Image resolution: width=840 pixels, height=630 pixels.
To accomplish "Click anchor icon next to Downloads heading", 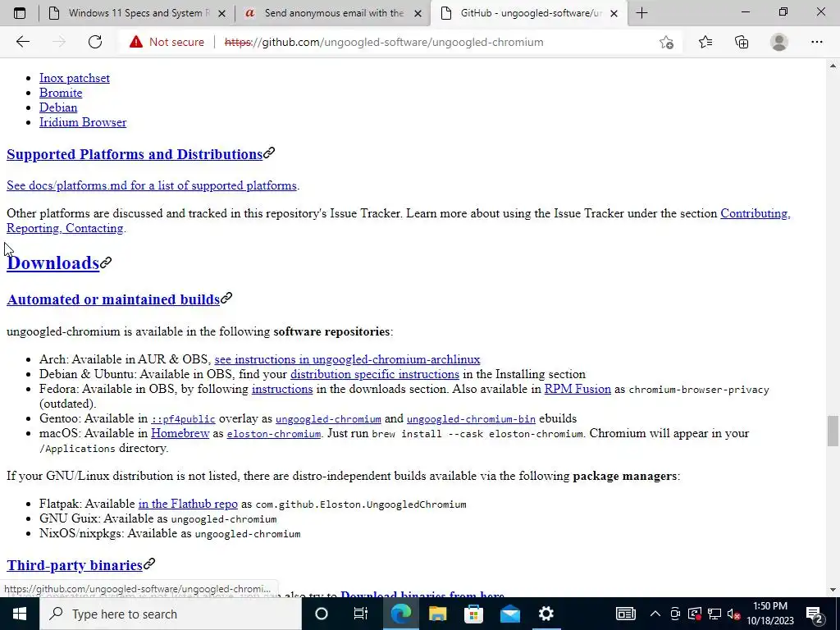I will click(106, 262).
